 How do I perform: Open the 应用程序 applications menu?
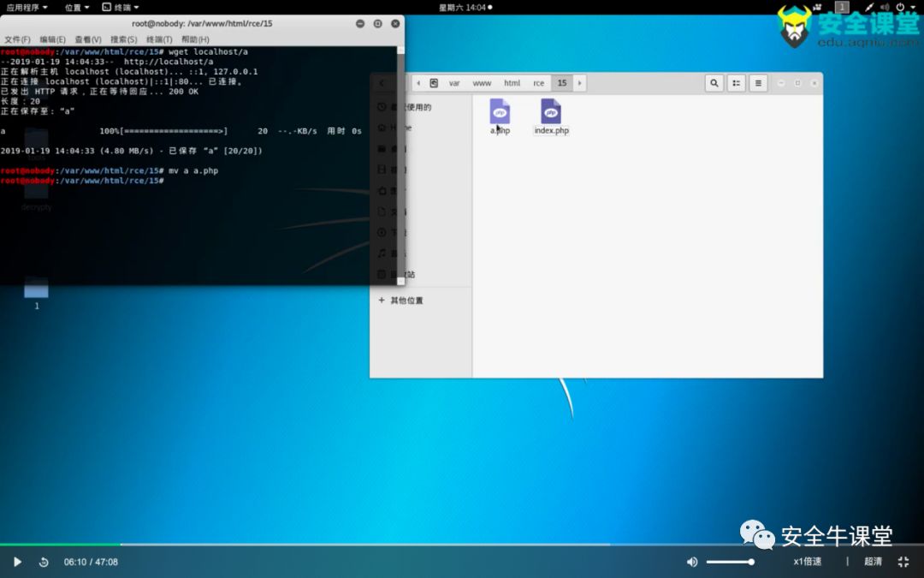(x=27, y=7)
